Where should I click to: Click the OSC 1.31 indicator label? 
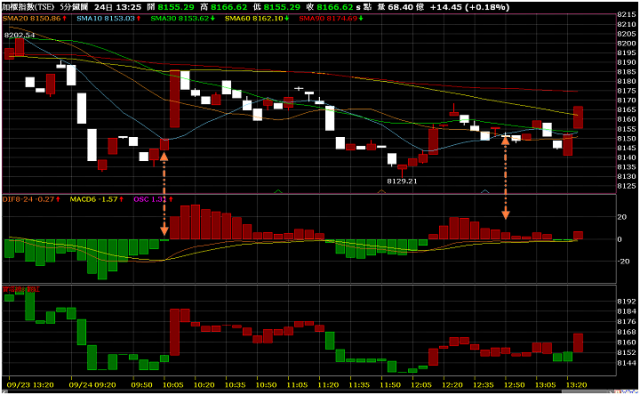(x=150, y=199)
